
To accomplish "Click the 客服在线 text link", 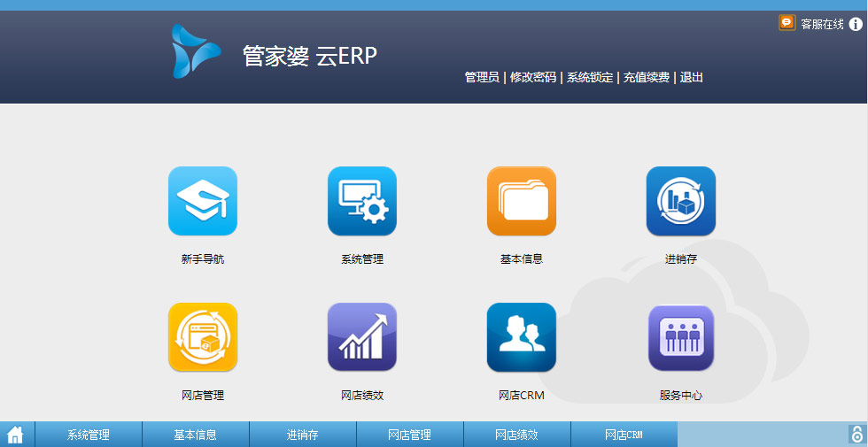I will point(822,25).
